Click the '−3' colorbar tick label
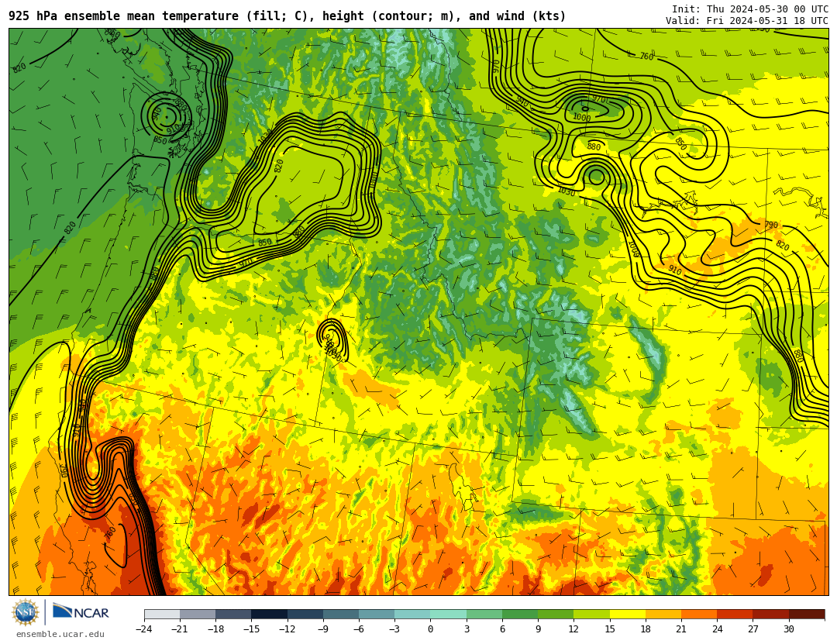This screenshot has width=837, height=644. pyautogui.click(x=394, y=629)
